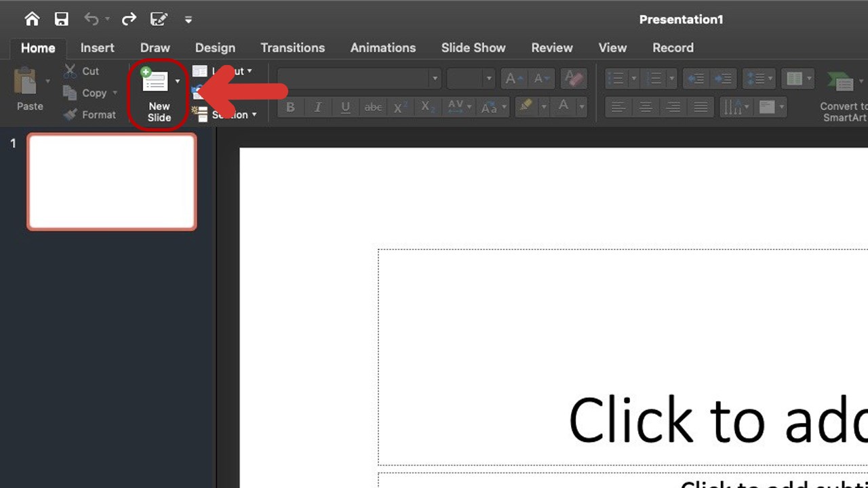Open the Transitions tab
This screenshot has width=868, height=488.
[x=292, y=47]
